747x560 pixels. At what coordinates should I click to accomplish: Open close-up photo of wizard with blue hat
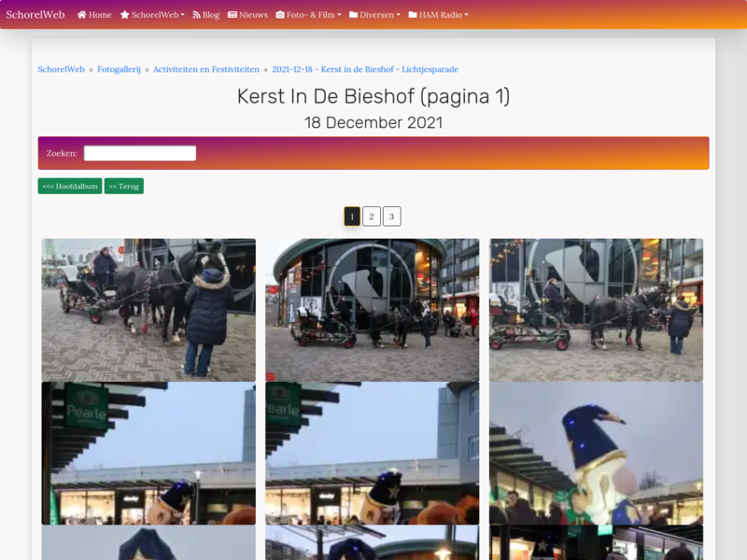tap(596, 454)
